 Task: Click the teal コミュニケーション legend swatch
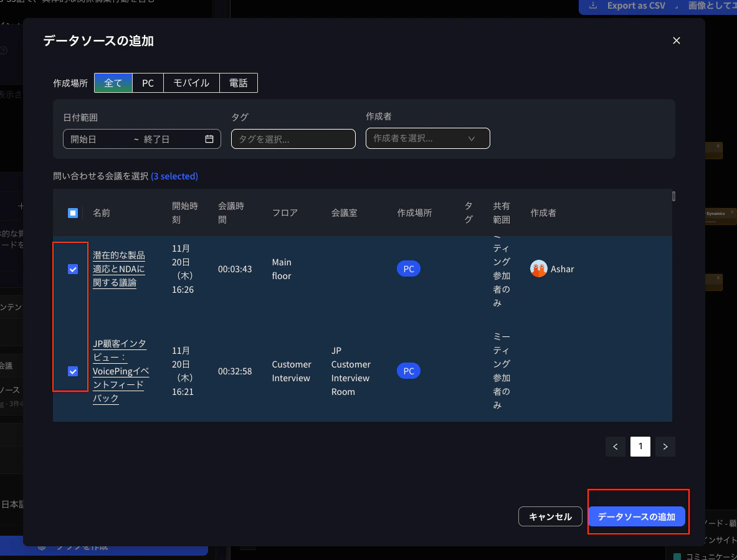pyautogui.click(x=677, y=555)
